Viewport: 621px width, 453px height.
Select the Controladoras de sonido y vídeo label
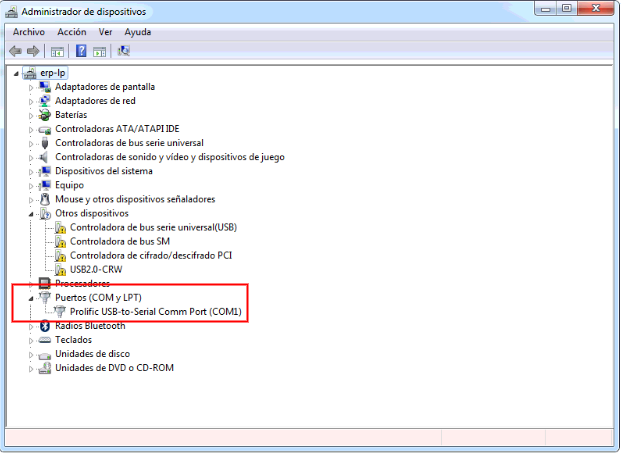pos(170,157)
